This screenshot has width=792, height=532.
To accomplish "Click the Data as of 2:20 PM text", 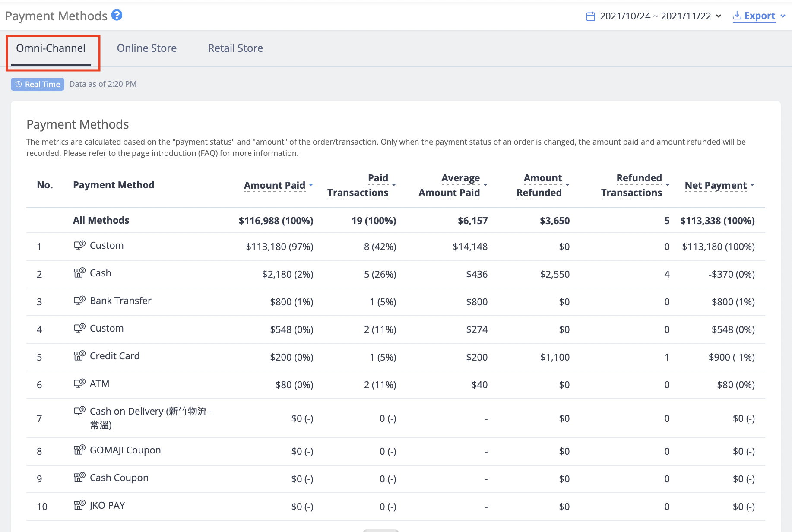I will pyautogui.click(x=103, y=84).
